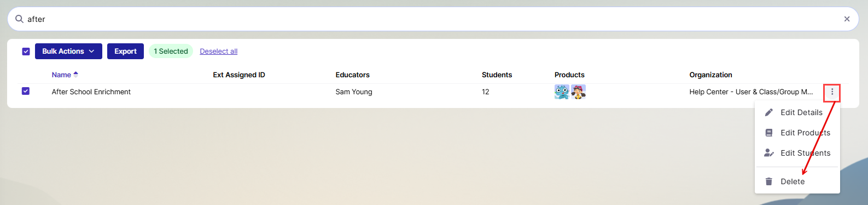Click the search magnifier icon
The image size is (868, 205).
click(19, 19)
